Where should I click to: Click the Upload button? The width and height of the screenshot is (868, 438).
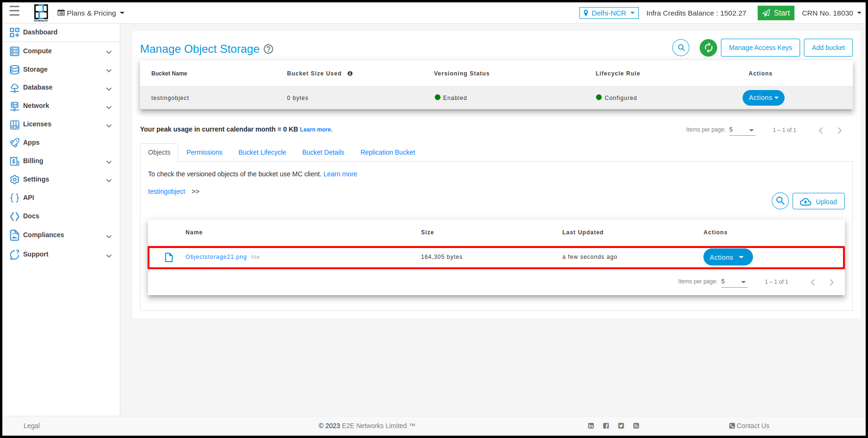[818, 201]
